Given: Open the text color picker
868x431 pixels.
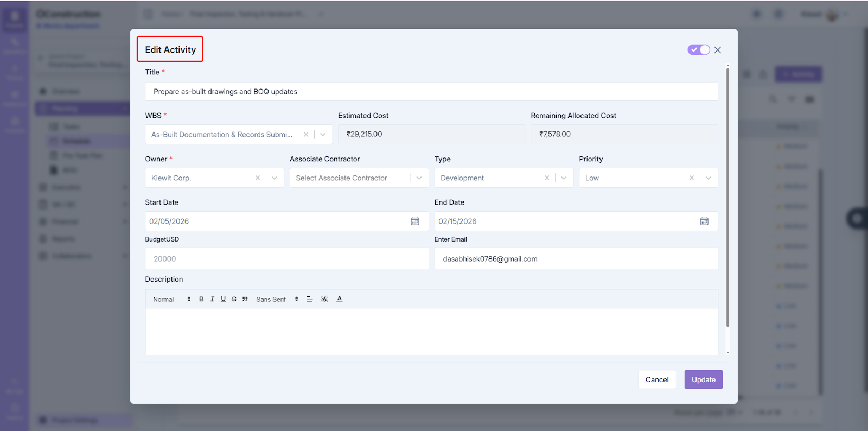Looking at the screenshot, I should point(340,299).
